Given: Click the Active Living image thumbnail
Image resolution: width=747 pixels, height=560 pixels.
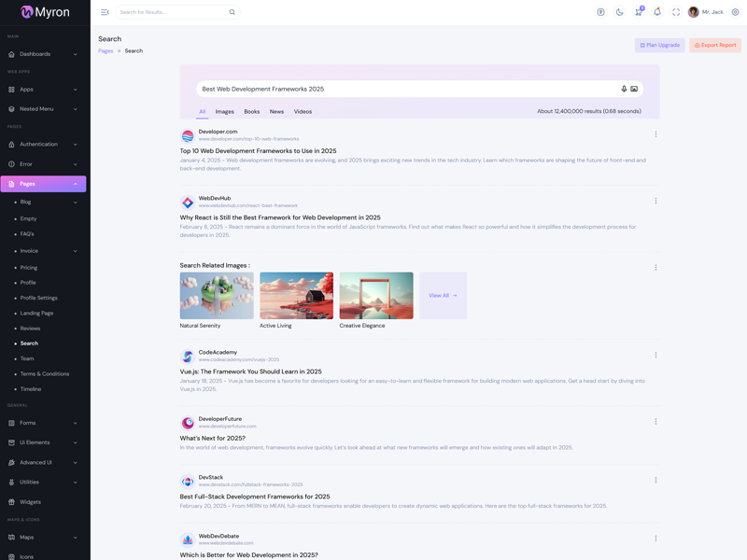Looking at the screenshot, I should click(x=296, y=296).
